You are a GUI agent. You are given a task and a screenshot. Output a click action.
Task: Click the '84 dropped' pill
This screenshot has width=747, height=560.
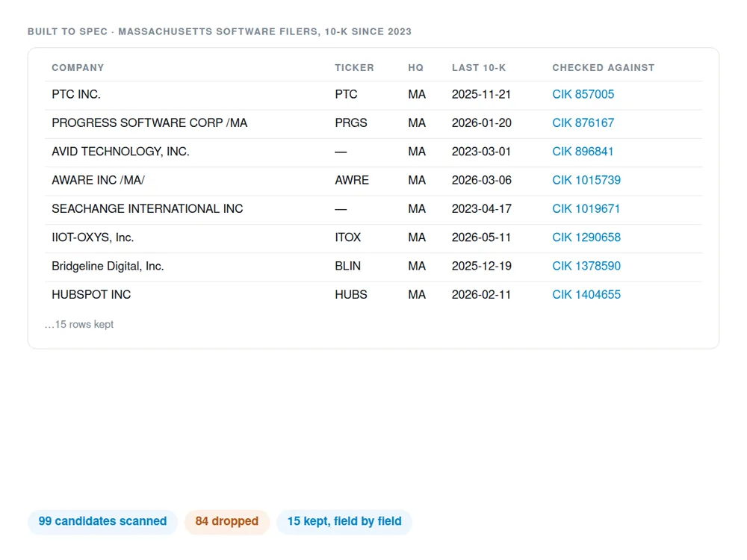point(227,521)
